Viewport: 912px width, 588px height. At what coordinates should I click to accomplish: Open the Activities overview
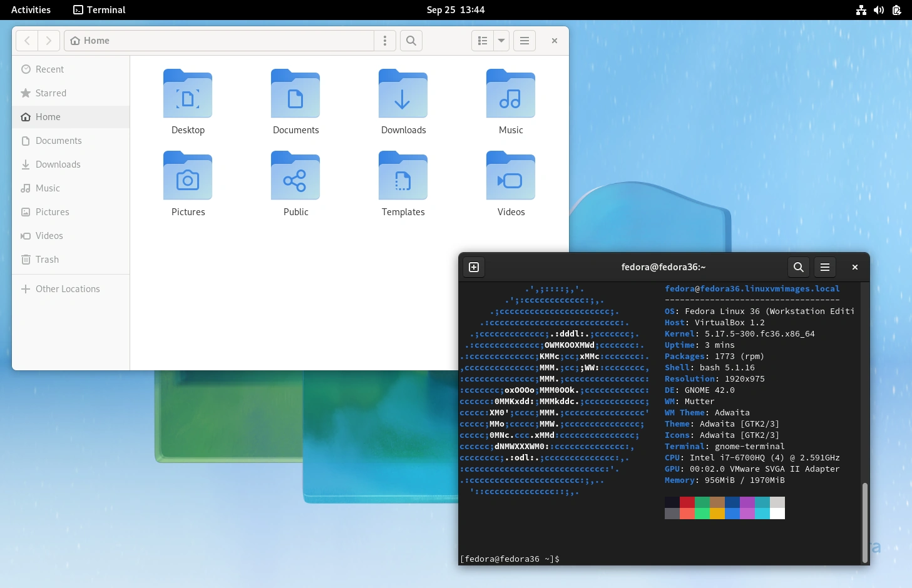pos(31,10)
